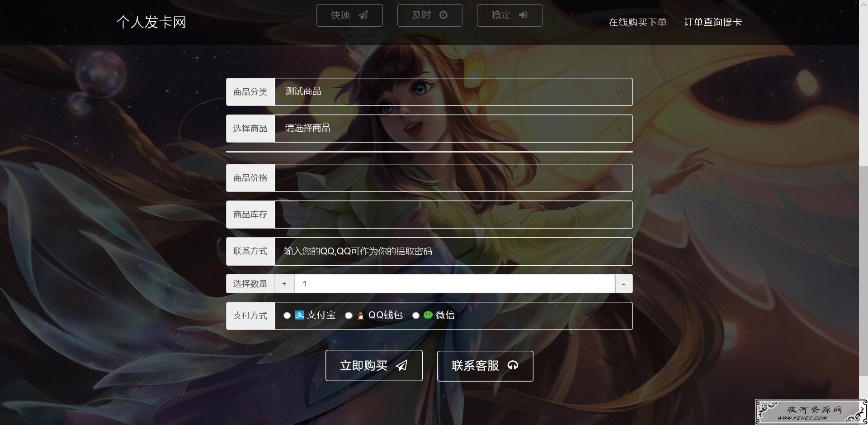Focus the QQ contact input field
Image resolution: width=868 pixels, height=425 pixels.
pyautogui.click(x=453, y=251)
